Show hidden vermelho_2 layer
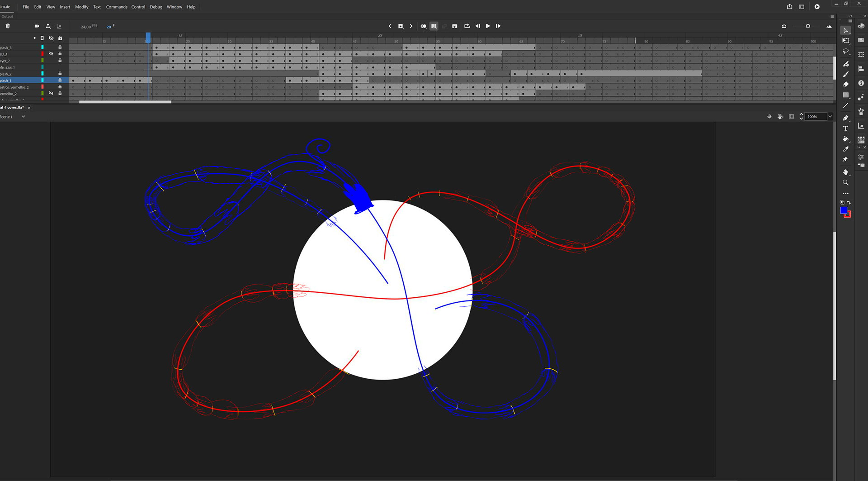 51,93
